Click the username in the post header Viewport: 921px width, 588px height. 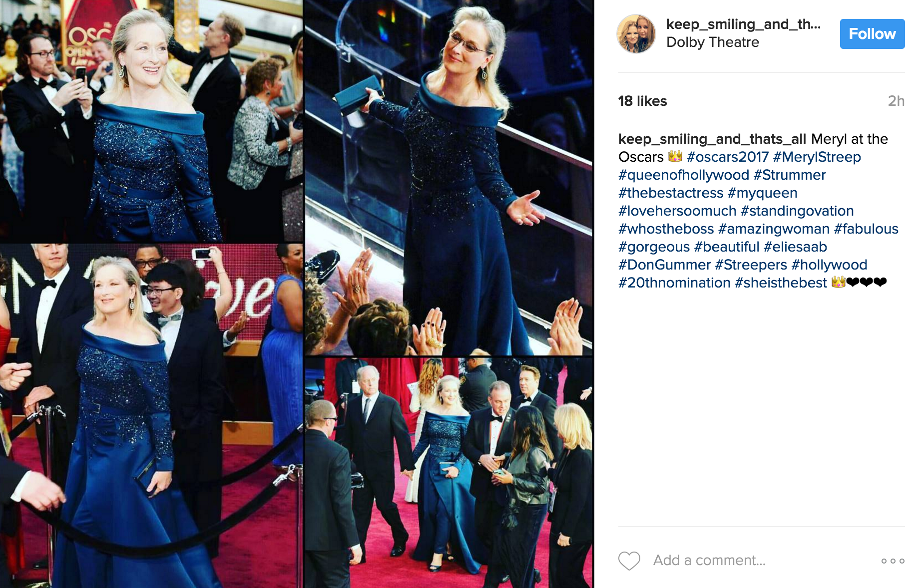pyautogui.click(x=743, y=24)
